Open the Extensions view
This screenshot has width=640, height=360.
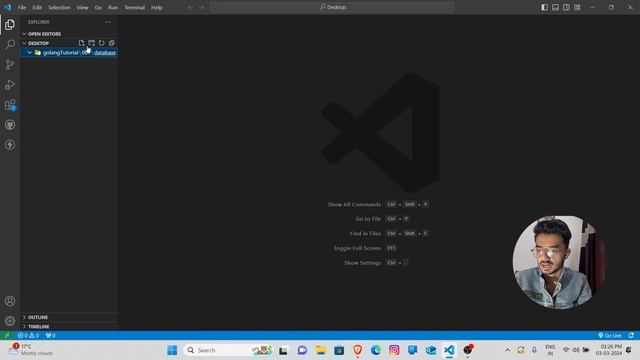[x=10, y=105]
